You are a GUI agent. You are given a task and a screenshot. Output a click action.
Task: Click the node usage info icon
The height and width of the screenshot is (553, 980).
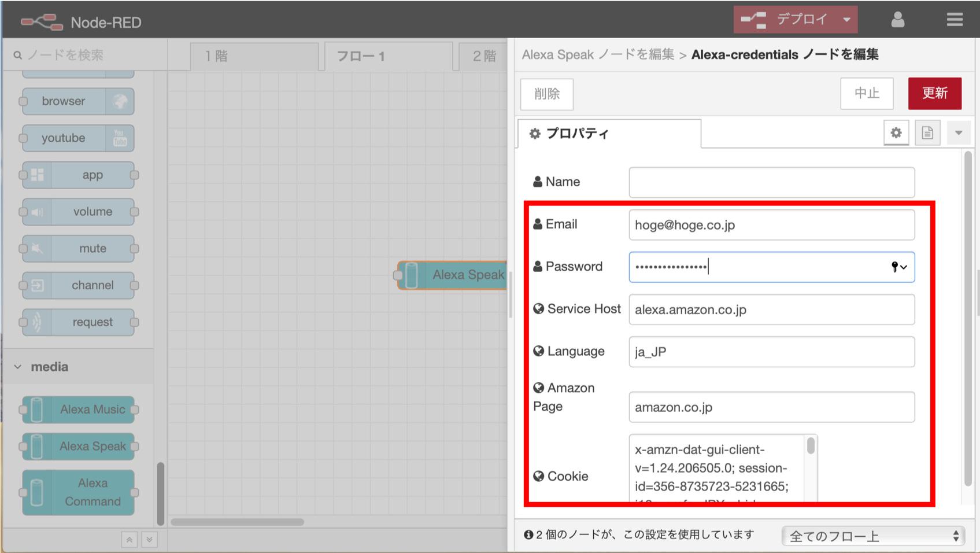[x=528, y=534]
